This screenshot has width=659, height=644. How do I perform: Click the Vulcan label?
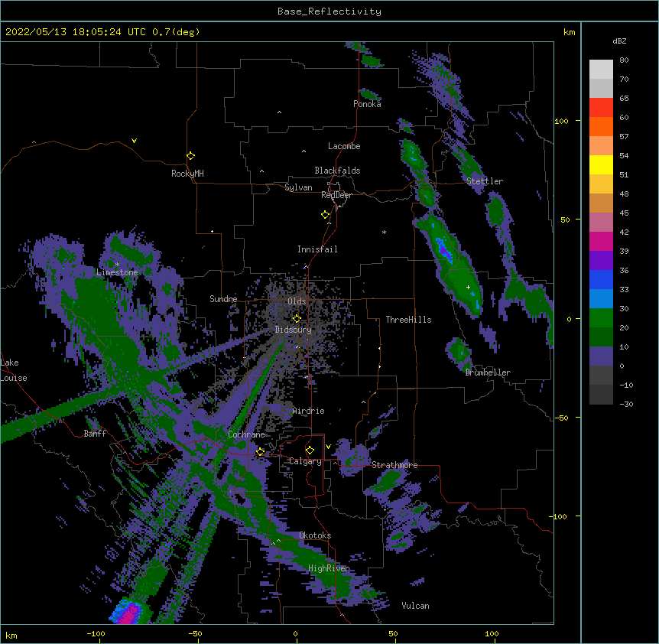click(415, 606)
